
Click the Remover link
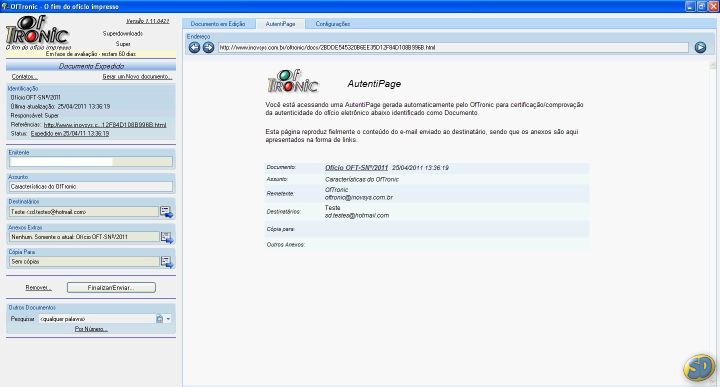tap(38, 287)
